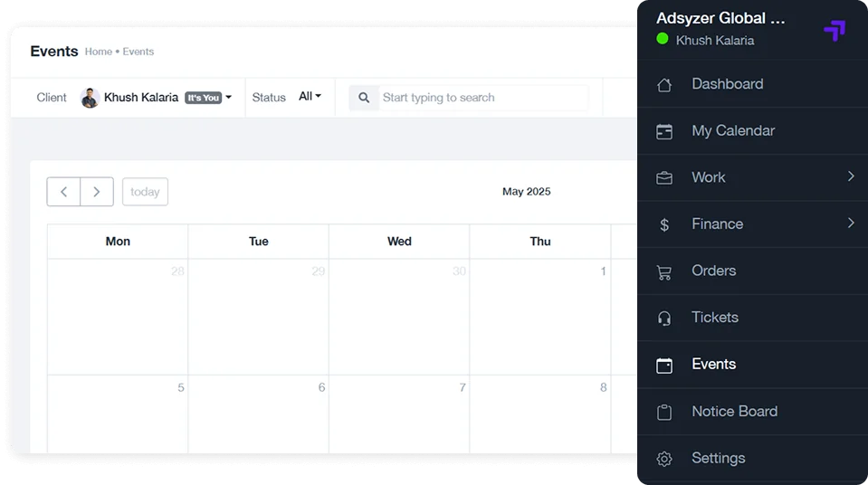The image size is (868, 485).
Task: Click the purple Adsyzer logo icon
Action: point(834,31)
